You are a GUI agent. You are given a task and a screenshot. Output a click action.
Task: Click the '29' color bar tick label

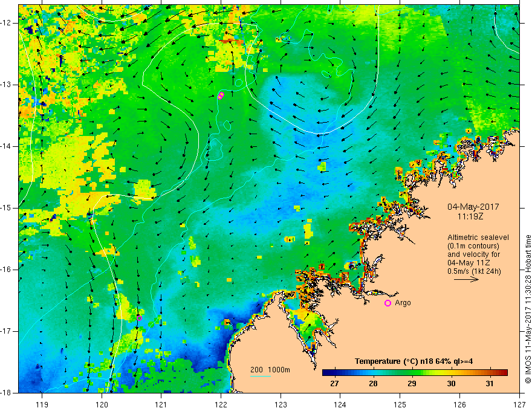(412, 384)
